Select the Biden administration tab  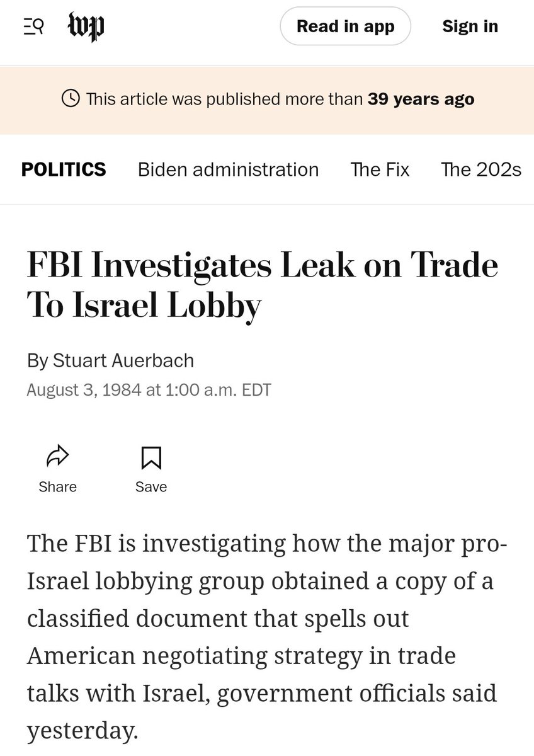tap(228, 169)
